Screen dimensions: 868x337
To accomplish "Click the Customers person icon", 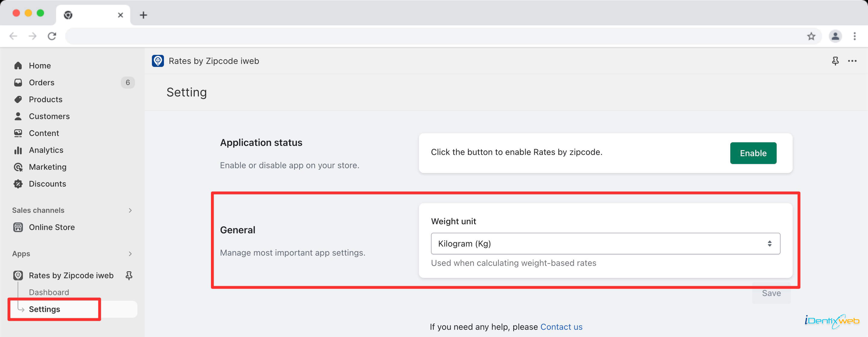I will tap(18, 116).
